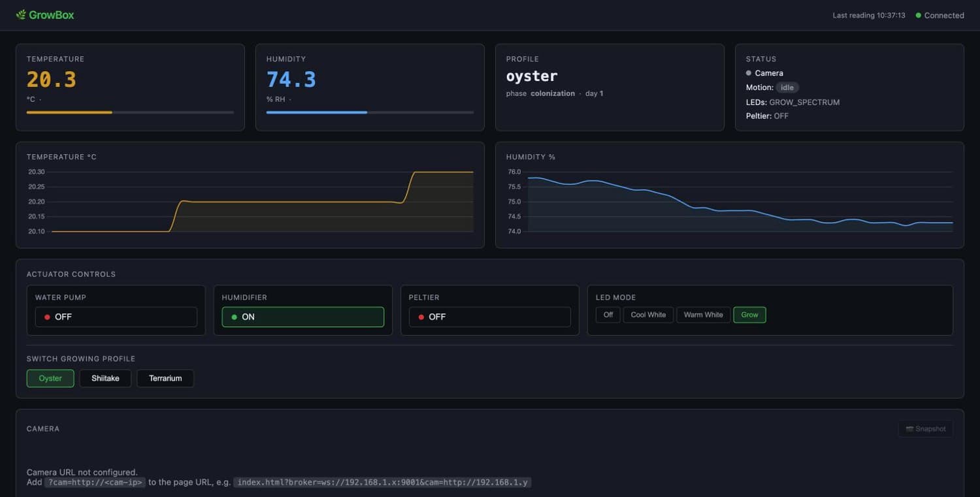Click the humidity progress bar

(x=370, y=112)
